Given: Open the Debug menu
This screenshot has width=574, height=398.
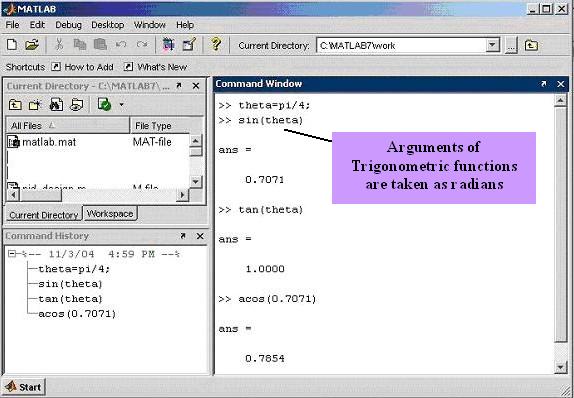Looking at the screenshot, I should pos(68,25).
